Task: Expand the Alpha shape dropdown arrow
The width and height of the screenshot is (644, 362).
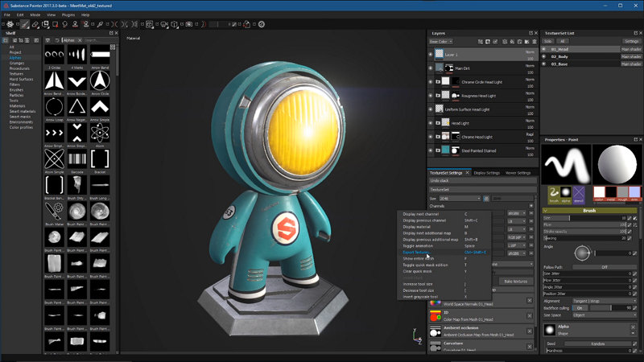Action: (x=633, y=333)
